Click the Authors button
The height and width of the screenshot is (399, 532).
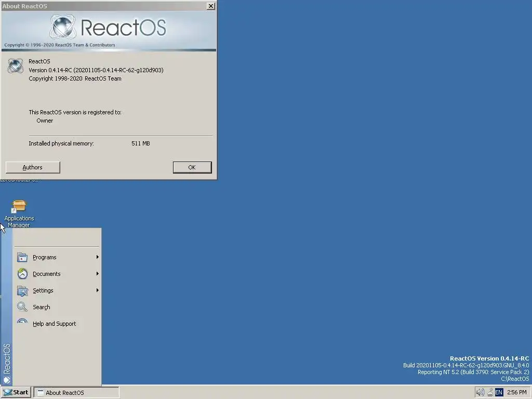click(x=33, y=167)
